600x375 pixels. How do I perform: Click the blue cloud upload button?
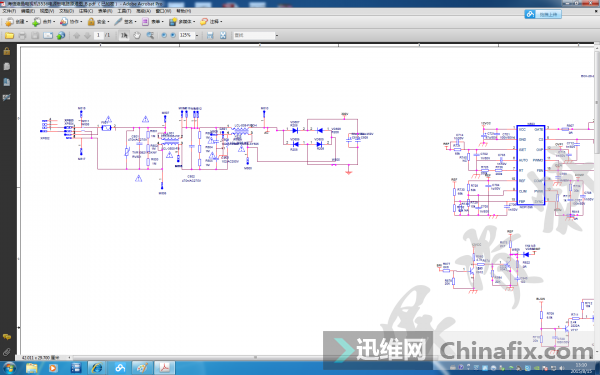(x=543, y=14)
